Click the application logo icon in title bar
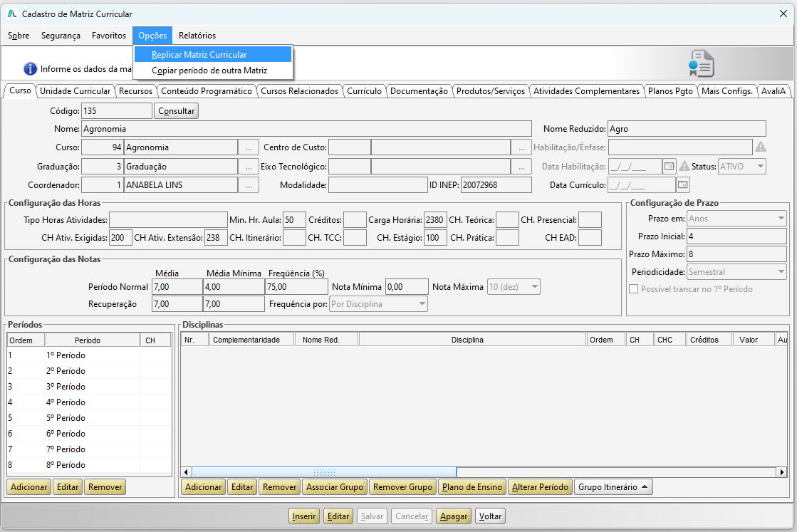The image size is (797, 532). [x=11, y=14]
